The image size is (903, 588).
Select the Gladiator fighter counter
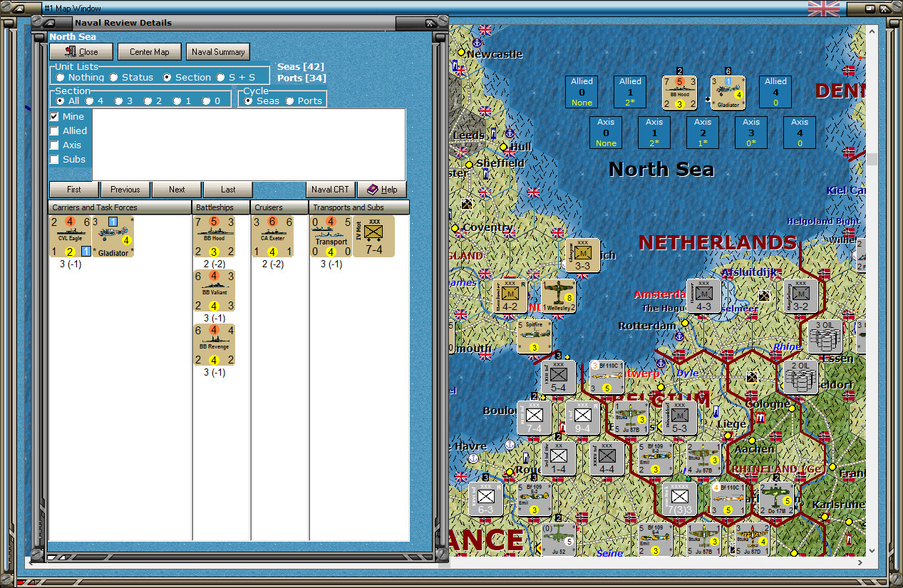(x=114, y=236)
